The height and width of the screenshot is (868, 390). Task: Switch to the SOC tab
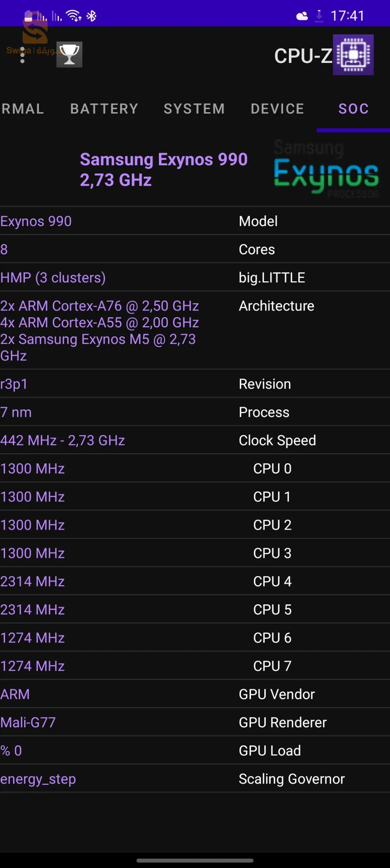point(353,109)
